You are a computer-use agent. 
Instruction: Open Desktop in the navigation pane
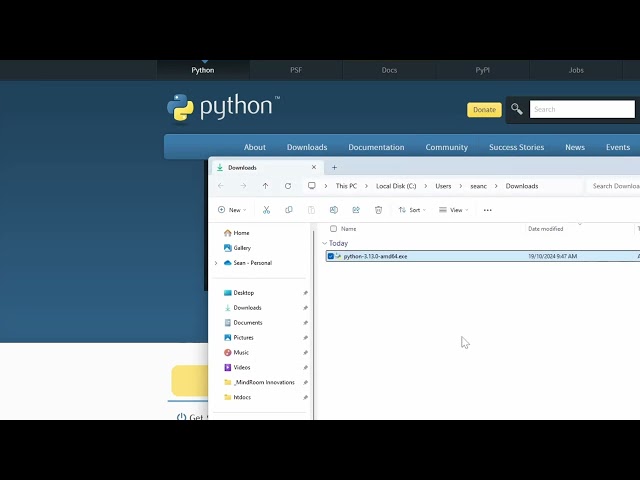coord(239,293)
